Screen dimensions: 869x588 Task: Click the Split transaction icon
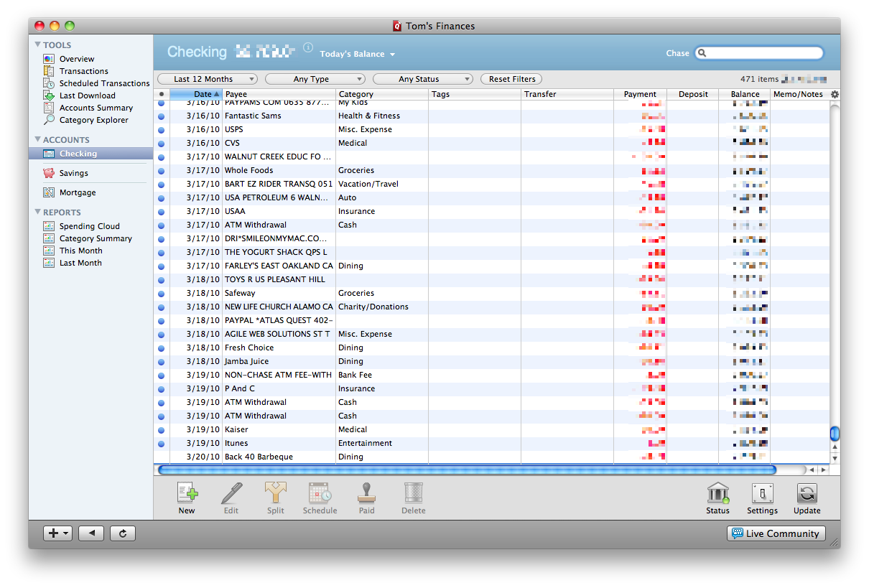pos(276,493)
